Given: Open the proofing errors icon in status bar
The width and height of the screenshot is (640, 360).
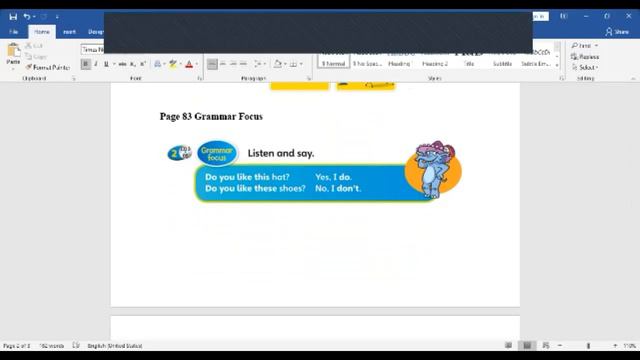Looking at the screenshot, I should click(76, 346).
